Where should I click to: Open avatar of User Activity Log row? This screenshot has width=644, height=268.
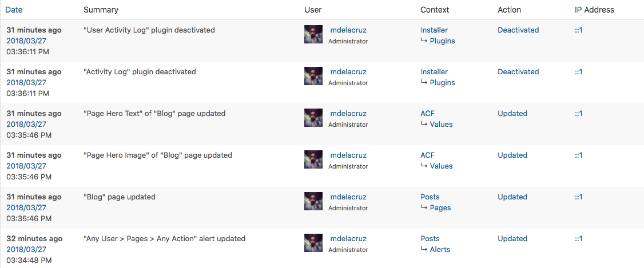pyautogui.click(x=313, y=34)
